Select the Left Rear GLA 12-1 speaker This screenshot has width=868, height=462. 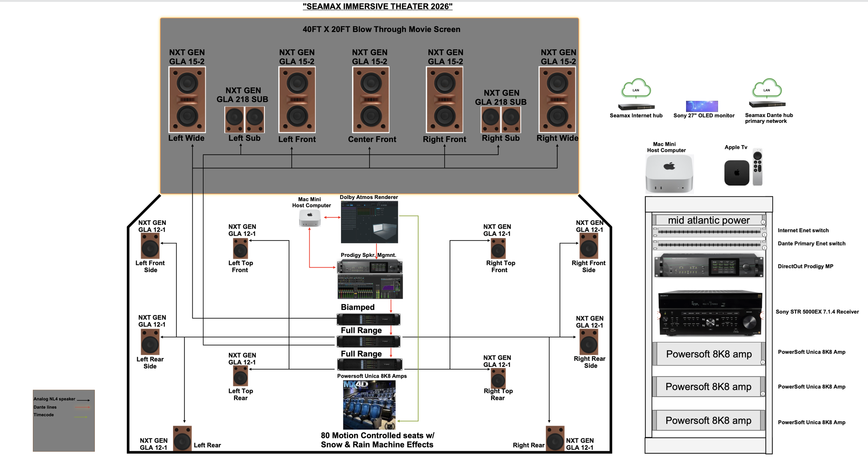[x=182, y=439]
